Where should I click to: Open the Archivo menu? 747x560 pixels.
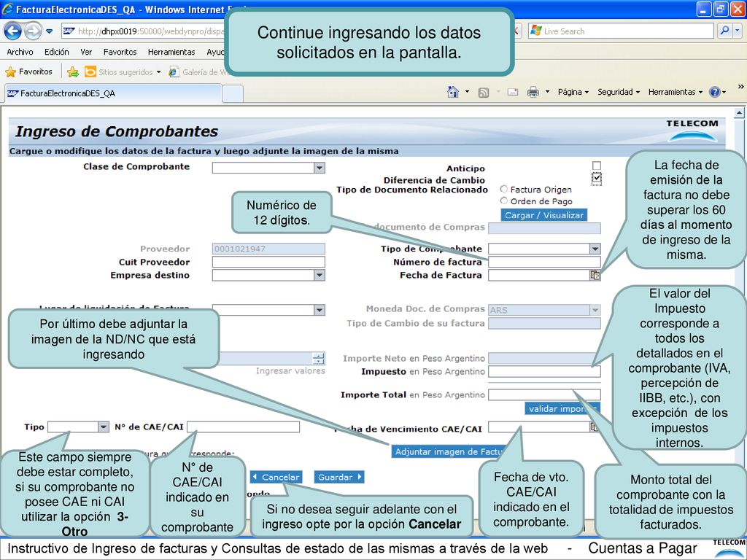20,52
